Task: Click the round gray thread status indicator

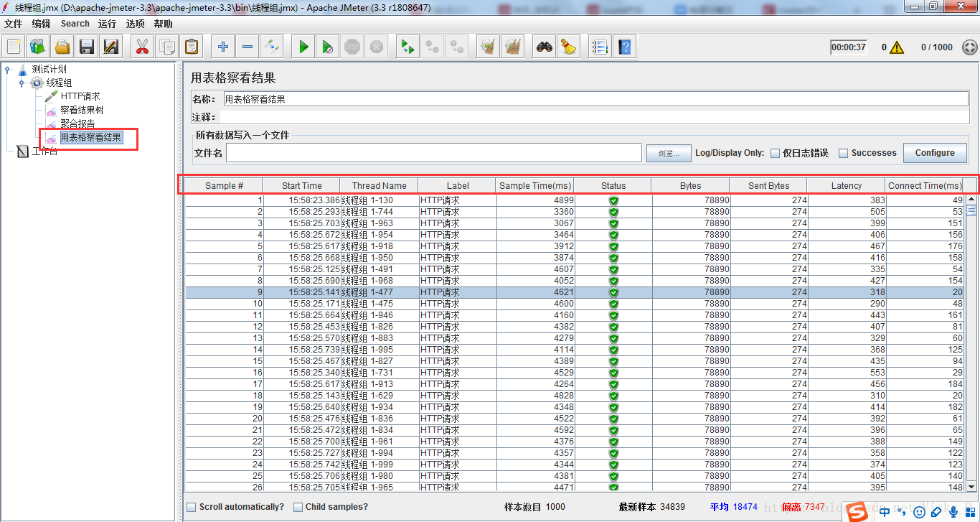Action: [x=969, y=47]
